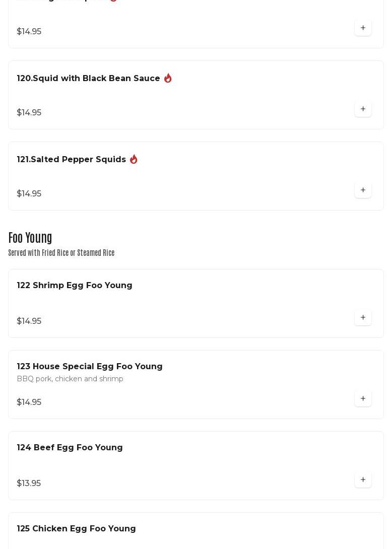The height and width of the screenshot is (549, 392).
Task: Tap the plus button on Beef Egg Foo Young
Action: 363,480
